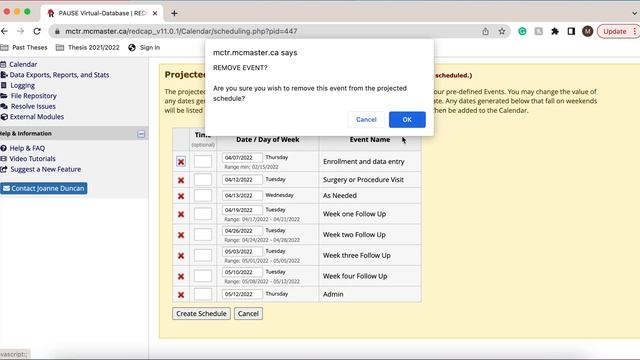Open the Sign In bookmark
This screenshot has height=360, width=640.
(x=144, y=47)
